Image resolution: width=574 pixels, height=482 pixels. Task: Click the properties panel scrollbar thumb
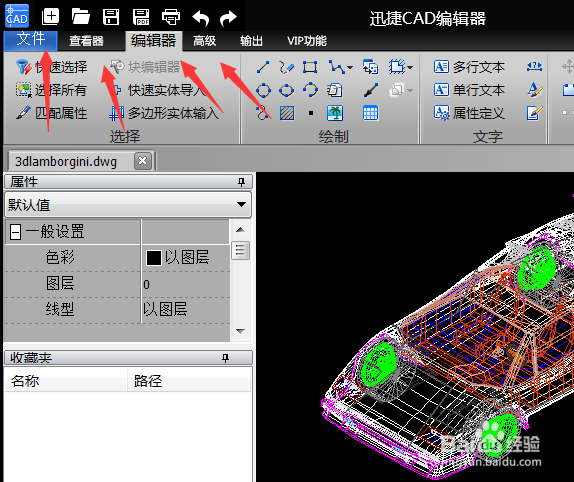pyautogui.click(x=241, y=250)
